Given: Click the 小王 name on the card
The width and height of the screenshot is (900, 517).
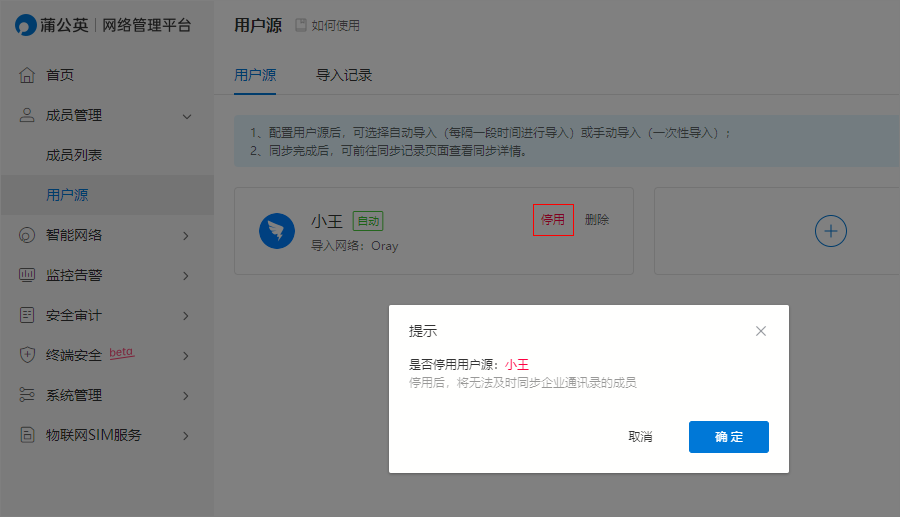Looking at the screenshot, I should tap(327, 221).
